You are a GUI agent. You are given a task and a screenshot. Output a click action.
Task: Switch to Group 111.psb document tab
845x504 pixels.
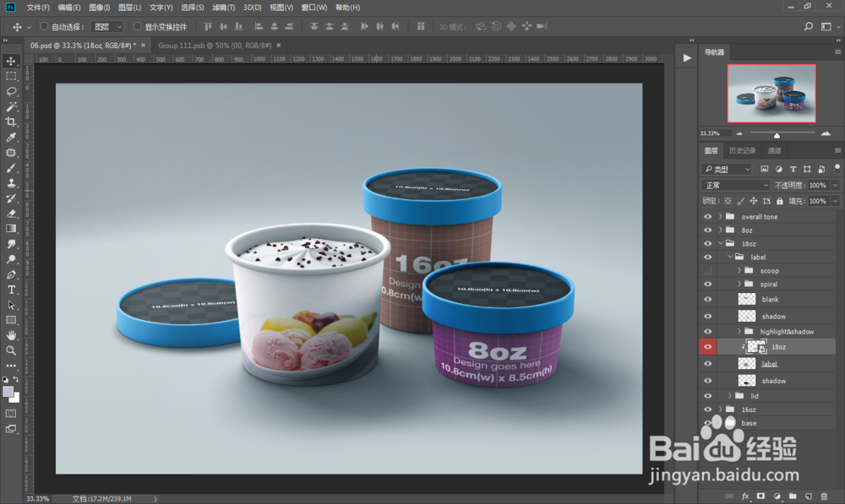tap(215, 46)
